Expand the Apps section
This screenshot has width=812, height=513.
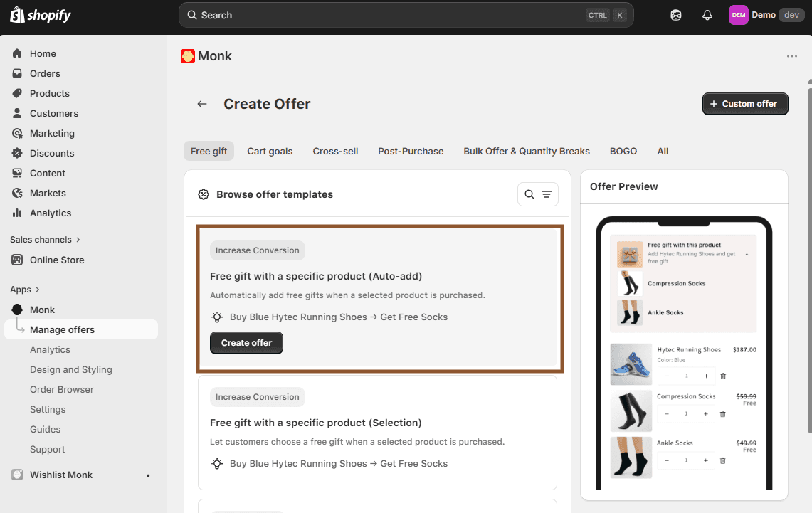coord(25,290)
